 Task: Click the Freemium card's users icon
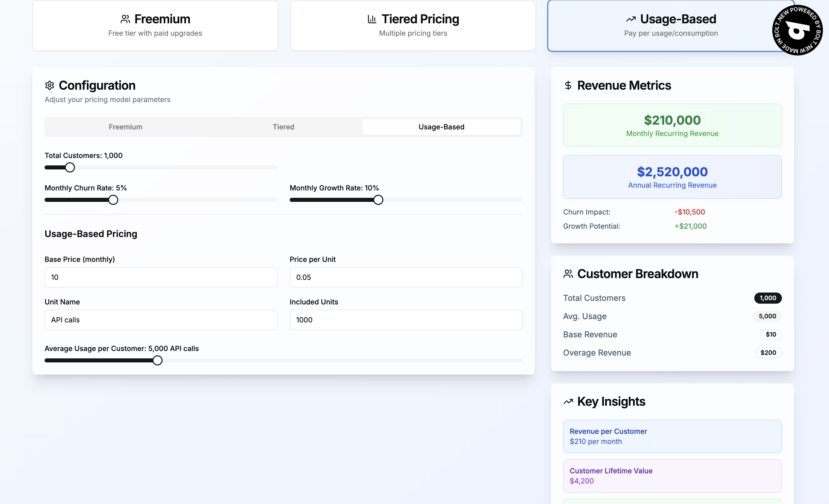pyautogui.click(x=126, y=19)
